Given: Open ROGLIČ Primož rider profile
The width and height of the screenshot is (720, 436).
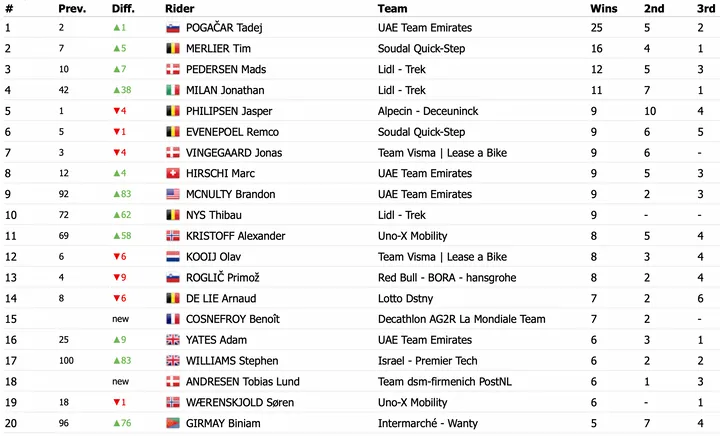Looking at the screenshot, I should coord(223,278).
